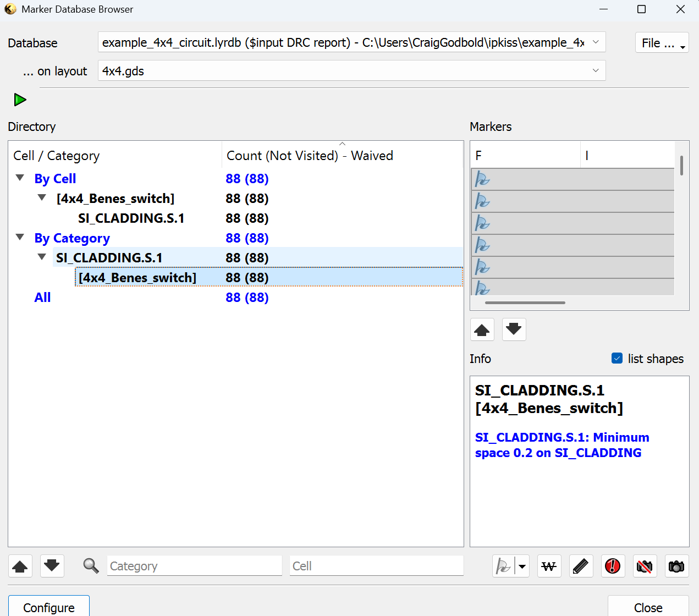699x616 pixels.
Task: Click the down arrow below Markers list
Action: (x=514, y=329)
